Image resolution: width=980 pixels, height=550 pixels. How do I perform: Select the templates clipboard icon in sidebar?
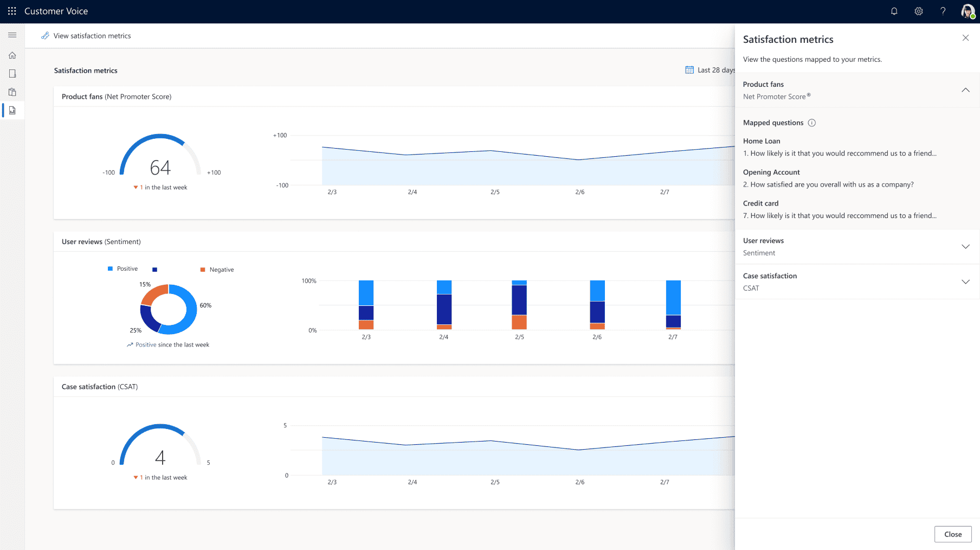click(12, 92)
